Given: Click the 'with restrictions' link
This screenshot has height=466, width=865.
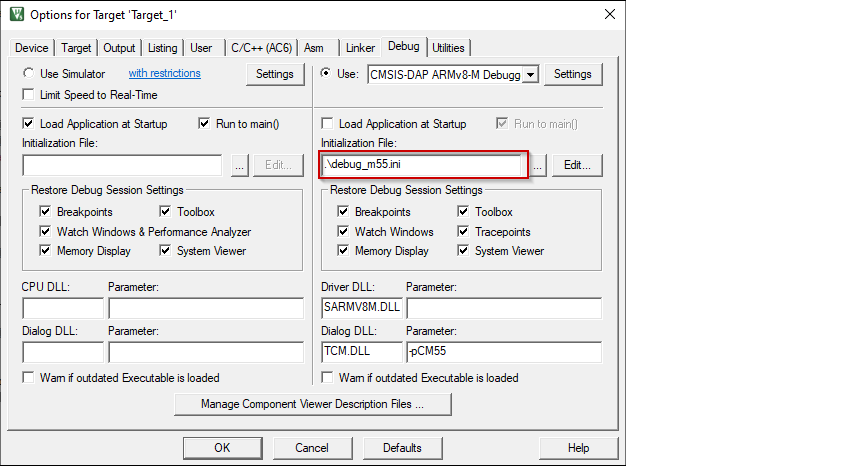Looking at the screenshot, I should tap(164, 74).
